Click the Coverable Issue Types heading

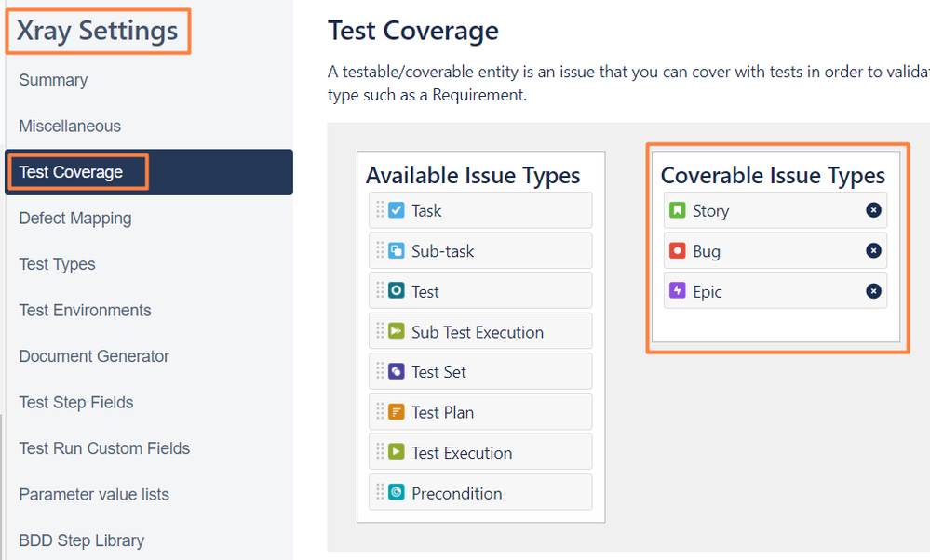pos(773,176)
